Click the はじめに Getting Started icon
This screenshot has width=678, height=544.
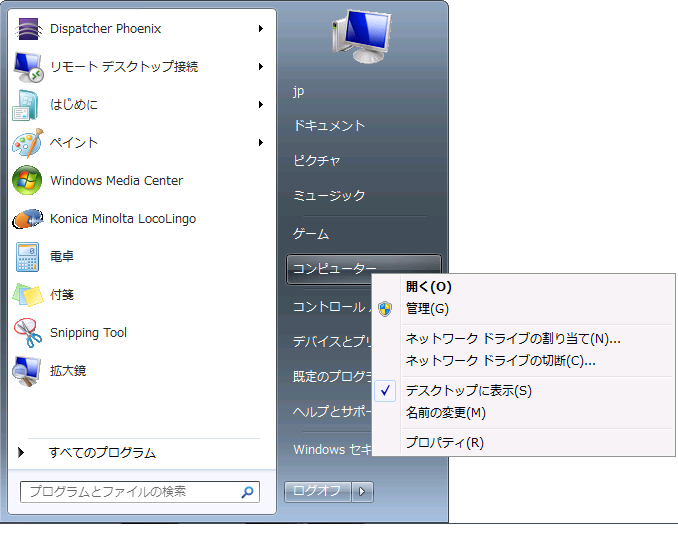pos(26,105)
